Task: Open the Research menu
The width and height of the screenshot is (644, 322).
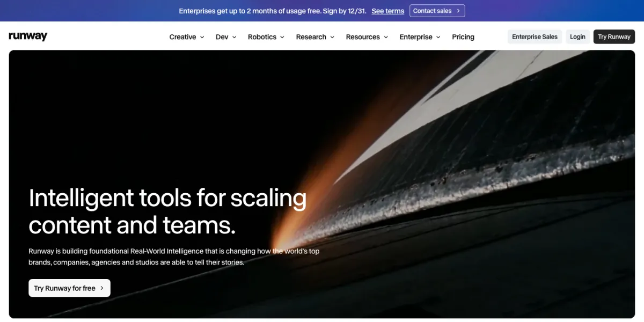Action: (315, 37)
